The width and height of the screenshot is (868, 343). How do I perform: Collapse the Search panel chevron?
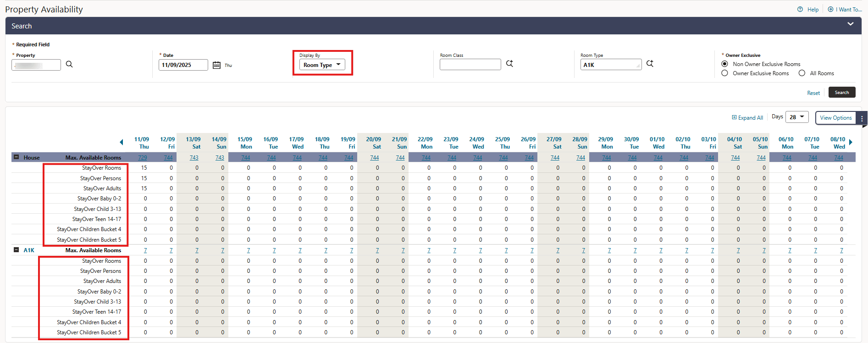pos(851,24)
